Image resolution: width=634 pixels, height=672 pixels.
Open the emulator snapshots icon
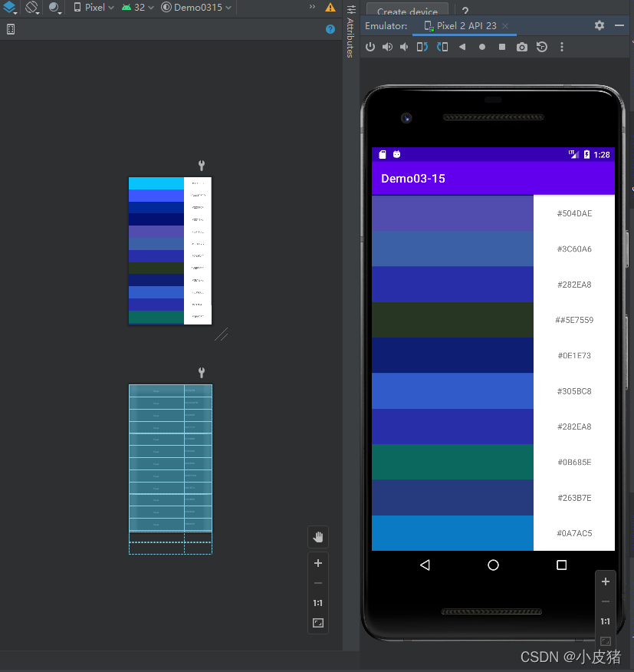tap(542, 47)
